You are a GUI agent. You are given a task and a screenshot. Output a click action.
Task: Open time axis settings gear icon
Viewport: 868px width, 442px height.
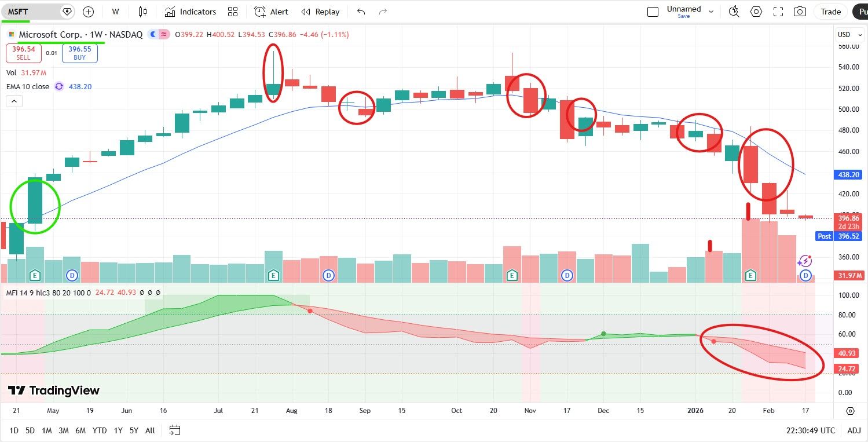pos(850,411)
